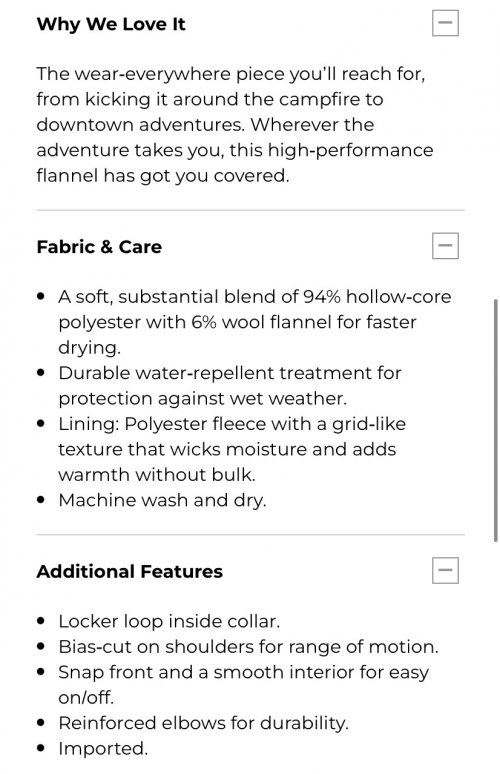500x774 pixels.
Task: Click the vertical scrollbar thumb on the right edge
Action: [495, 420]
